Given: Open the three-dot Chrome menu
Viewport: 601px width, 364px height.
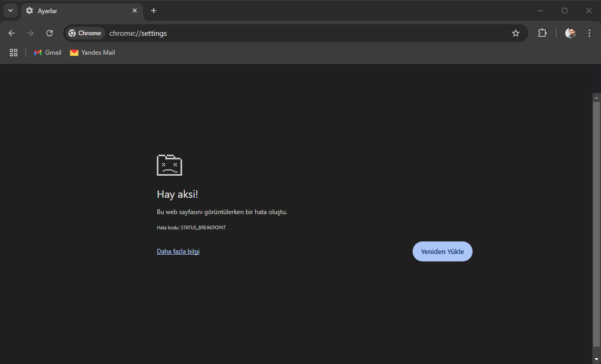Looking at the screenshot, I should (589, 33).
